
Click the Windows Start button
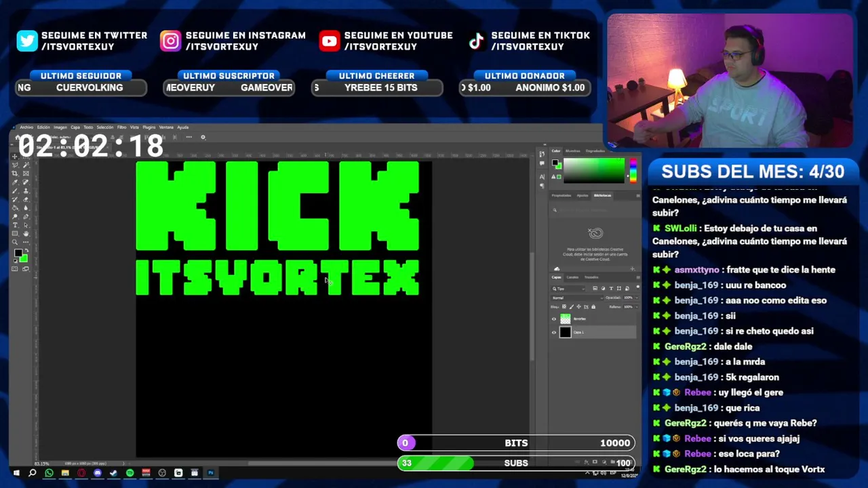pyautogui.click(x=16, y=472)
